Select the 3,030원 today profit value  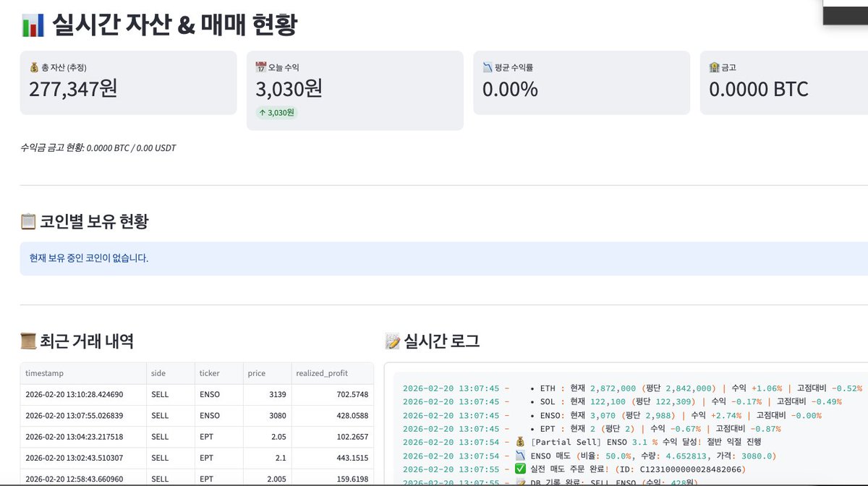289,89
